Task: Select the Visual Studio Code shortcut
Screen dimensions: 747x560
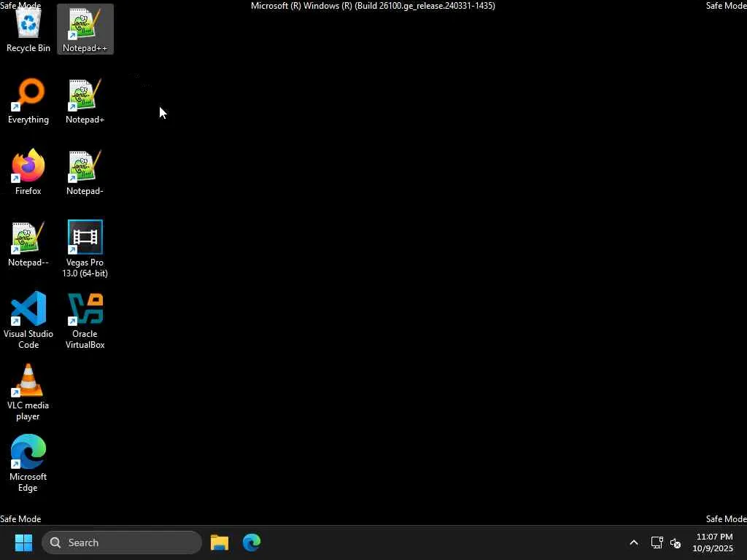Action: click(x=28, y=320)
